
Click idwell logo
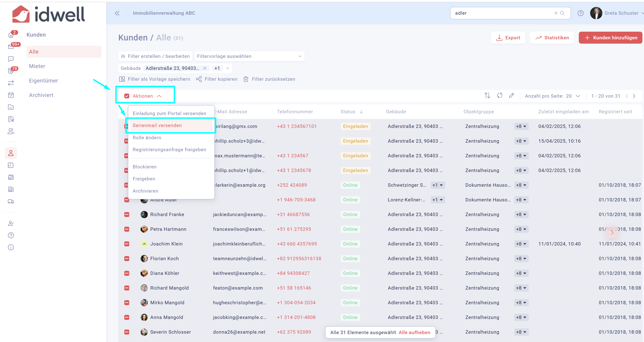click(x=49, y=14)
